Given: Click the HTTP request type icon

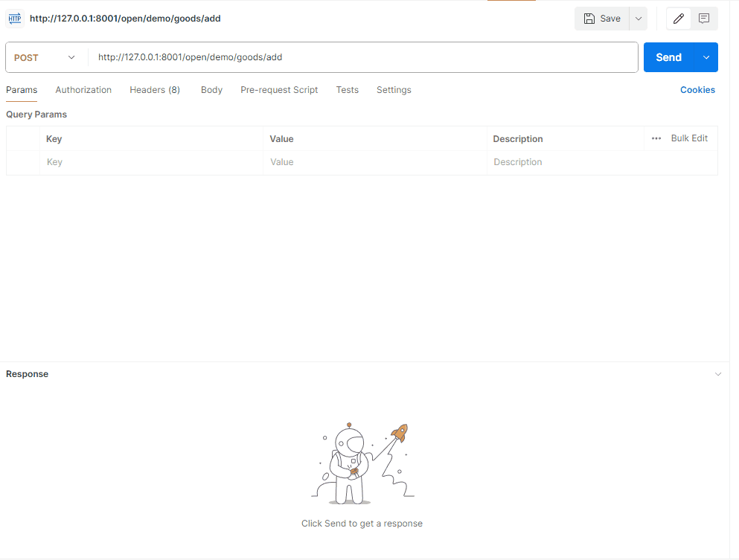Looking at the screenshot, I should point(15,19).
